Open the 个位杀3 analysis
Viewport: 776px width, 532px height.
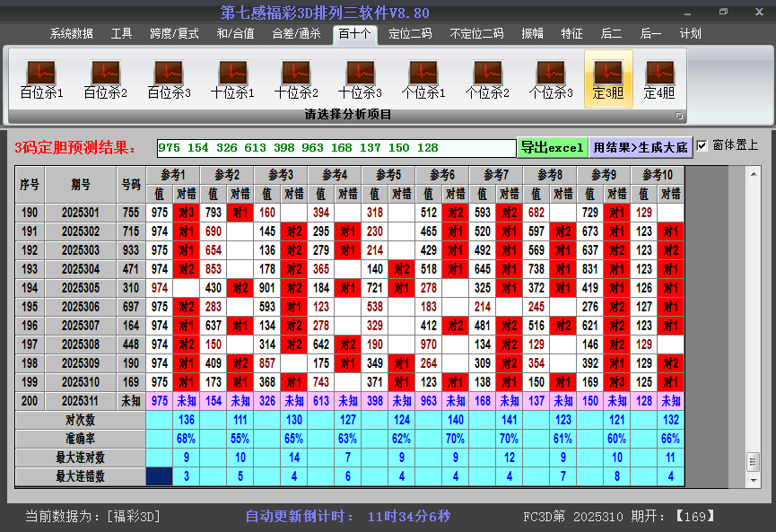[x=551, y=79]
